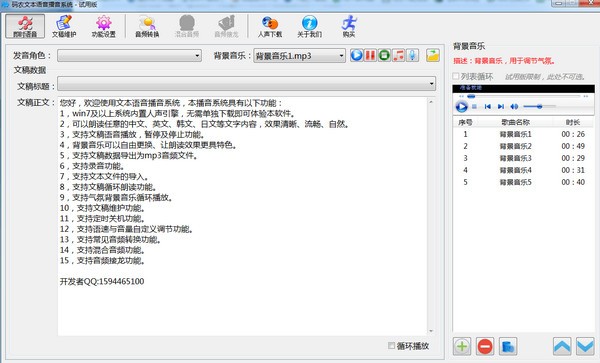Click the 文稿数据 group label
The height and width of the screenshot is (363, 600).
coord(30,70)
